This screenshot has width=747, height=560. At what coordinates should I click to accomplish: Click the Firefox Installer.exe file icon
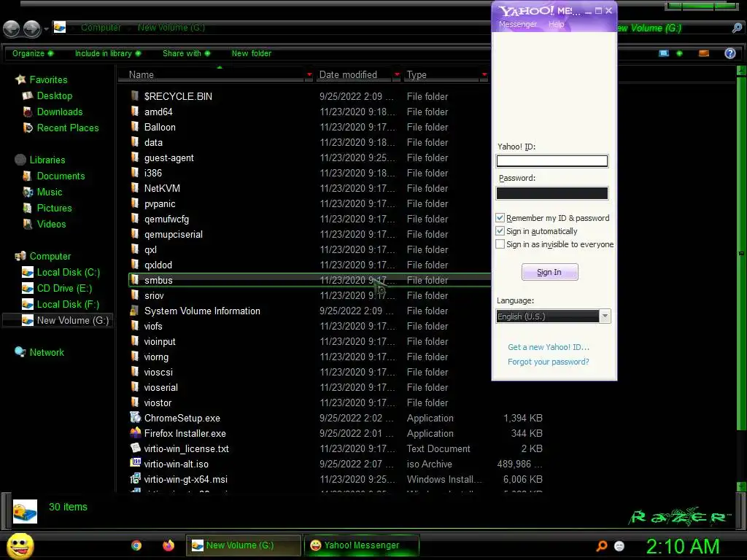point(135,433)
